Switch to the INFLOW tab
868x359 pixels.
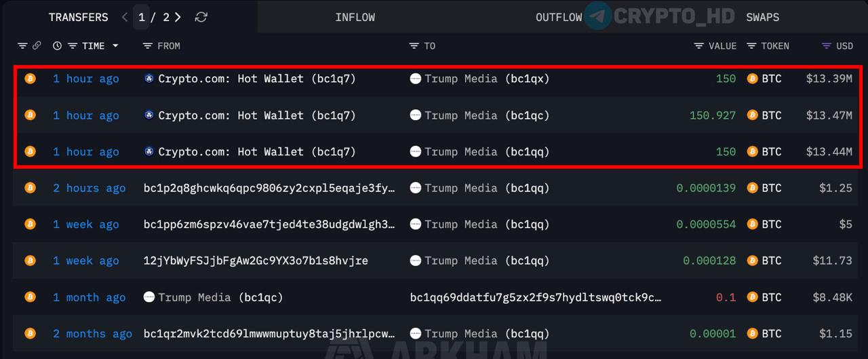[x=355, y=17]
